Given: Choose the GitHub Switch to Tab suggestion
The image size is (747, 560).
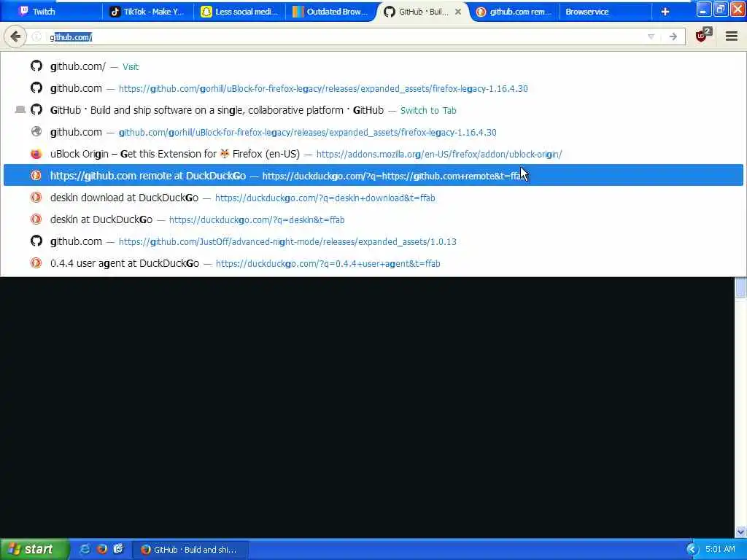Looking at the screenshot, I should (373, 110).
